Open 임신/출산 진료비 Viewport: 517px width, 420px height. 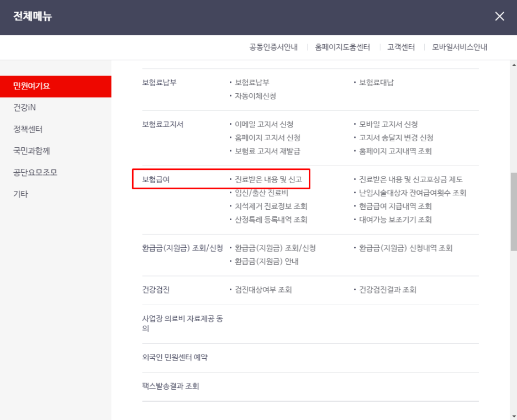[261, 193]
